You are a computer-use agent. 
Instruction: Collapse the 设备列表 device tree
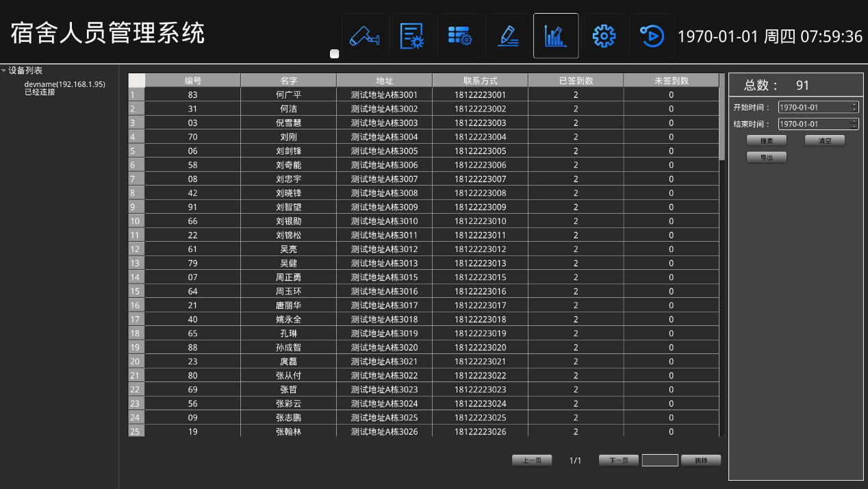click(x=4, y=71)
